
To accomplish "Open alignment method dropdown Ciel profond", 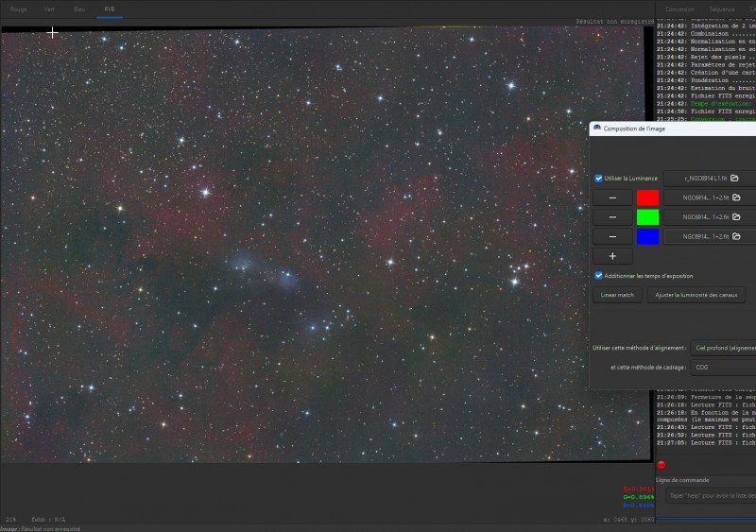I will [x=723, y=348].
